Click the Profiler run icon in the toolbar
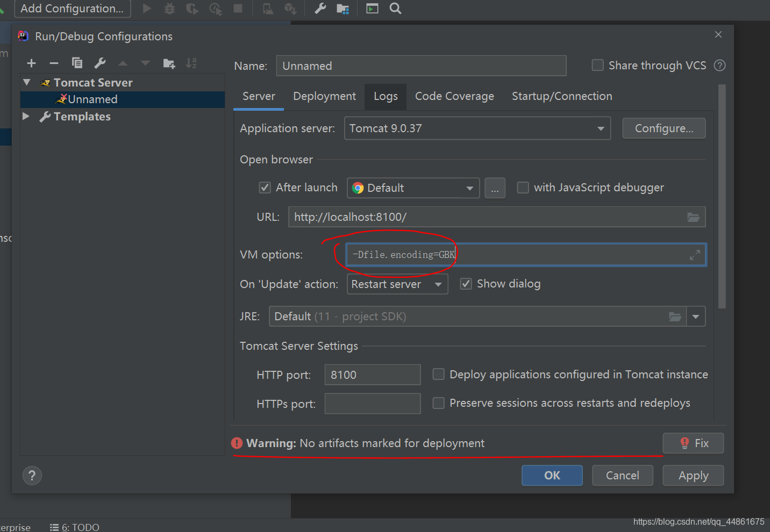Viewport: 770px width, 532px height. 216,9
